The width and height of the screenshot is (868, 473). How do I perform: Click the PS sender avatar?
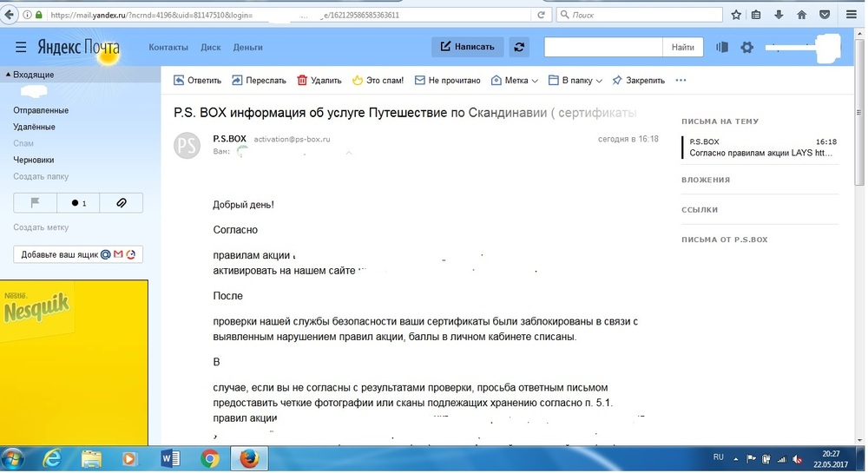[x=187, y=146]
